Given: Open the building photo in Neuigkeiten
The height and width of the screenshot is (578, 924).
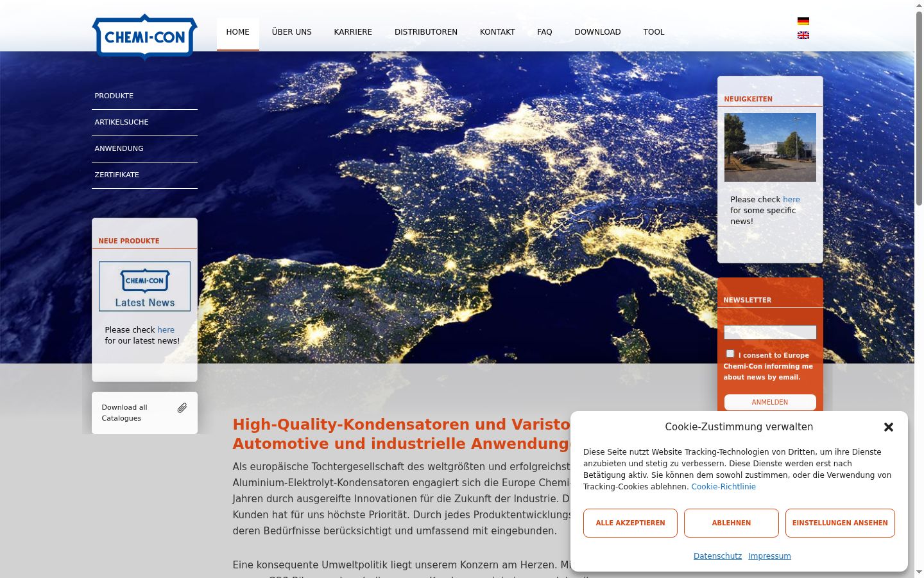Looking at the screenshot, I should tap(770, 147).
